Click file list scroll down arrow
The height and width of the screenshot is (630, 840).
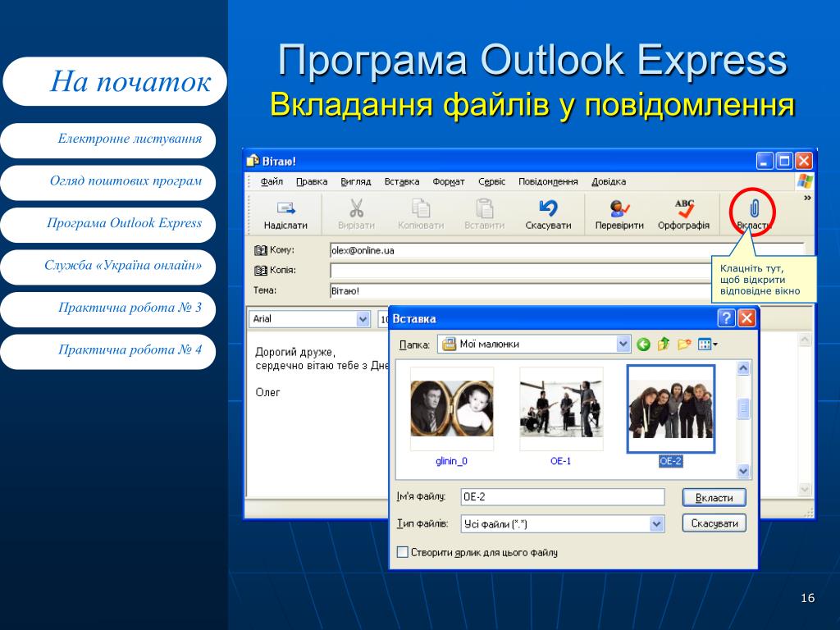point(743,471)
